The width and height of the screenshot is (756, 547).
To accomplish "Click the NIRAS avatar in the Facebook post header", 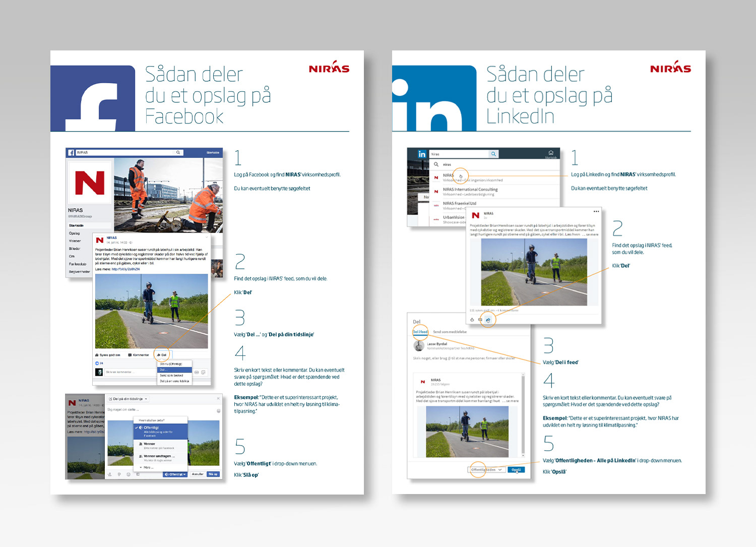I will pyautogui.click(x=100, y=240).
